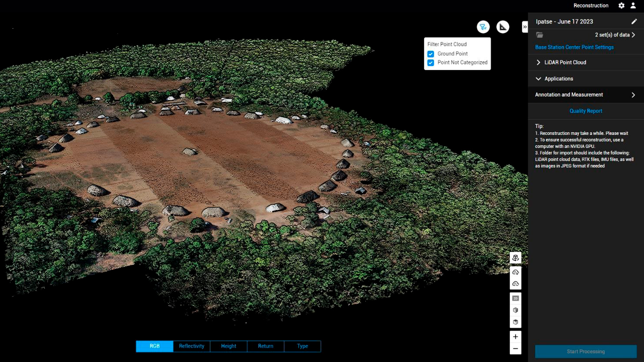
Task: Open Base Station Center Point Settings
Action: [574, 47]
